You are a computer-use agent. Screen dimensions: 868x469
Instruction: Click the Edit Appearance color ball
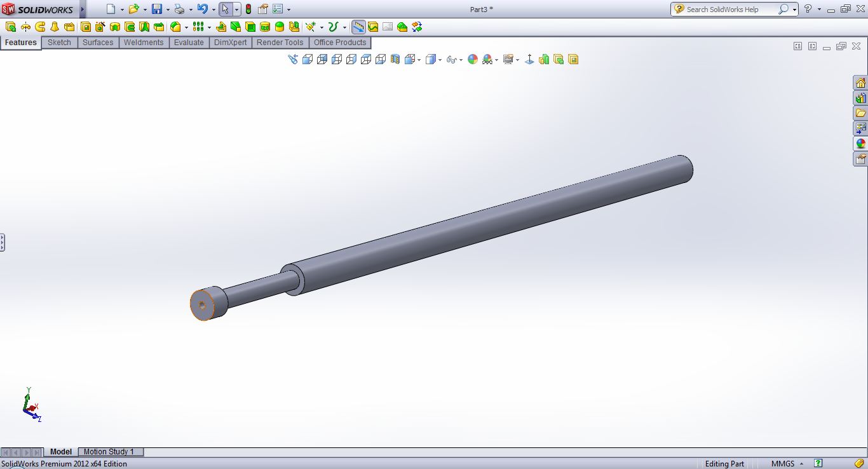[472, 59]
